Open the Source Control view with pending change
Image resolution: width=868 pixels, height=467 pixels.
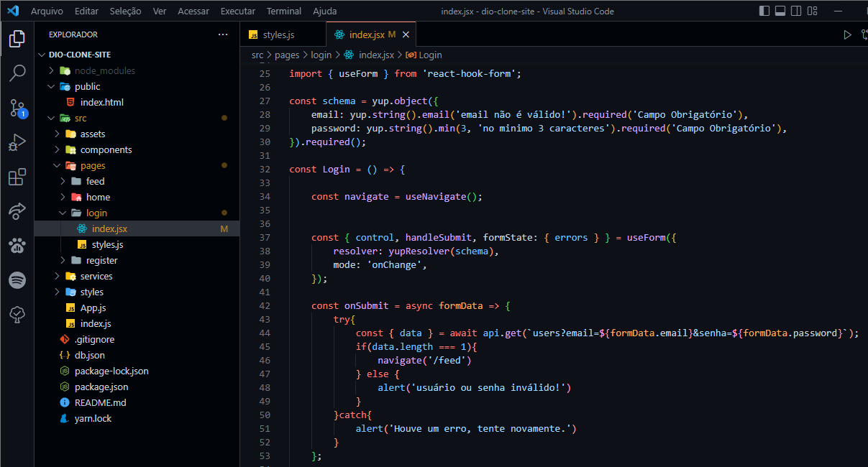17,108
